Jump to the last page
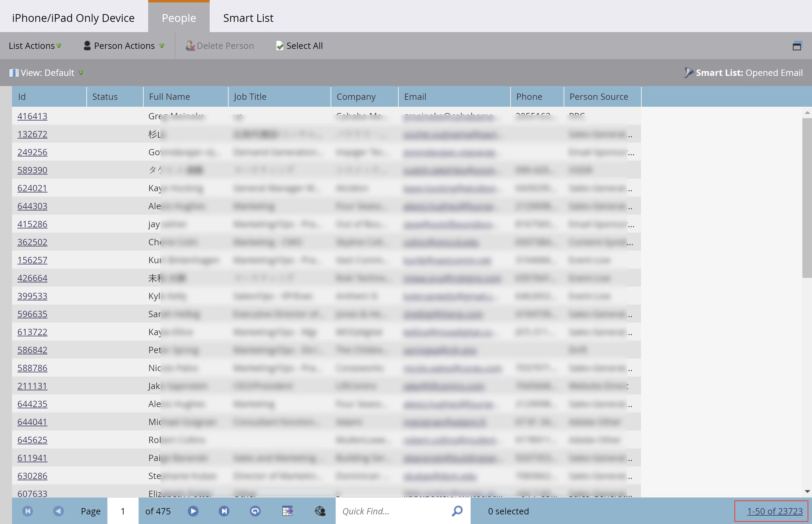 pyautogui.click(x=224, y=511)
